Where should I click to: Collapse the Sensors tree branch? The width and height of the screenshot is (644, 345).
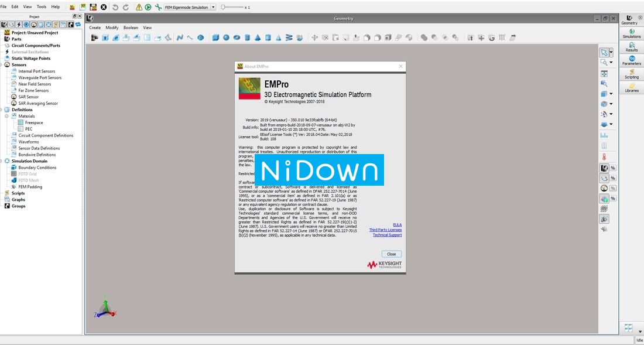point(2,64)
